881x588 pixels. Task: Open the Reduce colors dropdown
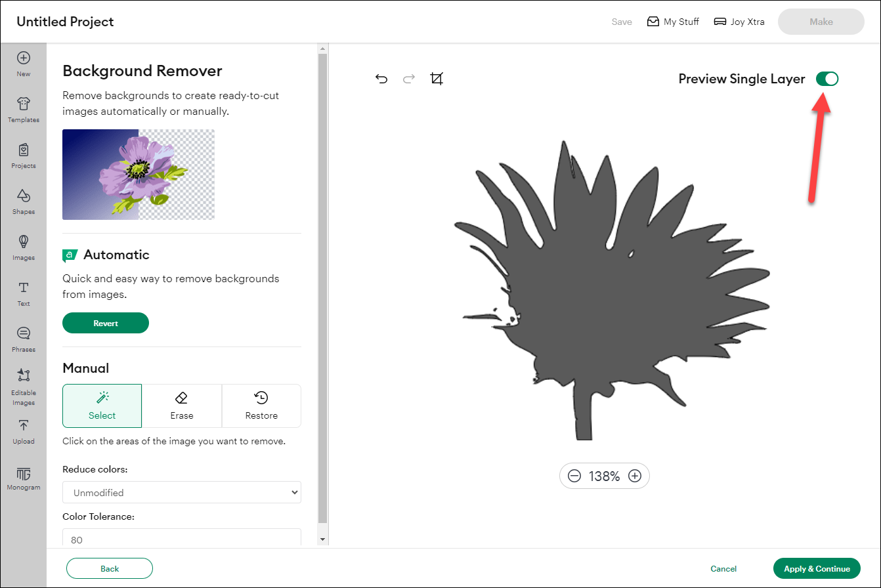pos(182,492)
